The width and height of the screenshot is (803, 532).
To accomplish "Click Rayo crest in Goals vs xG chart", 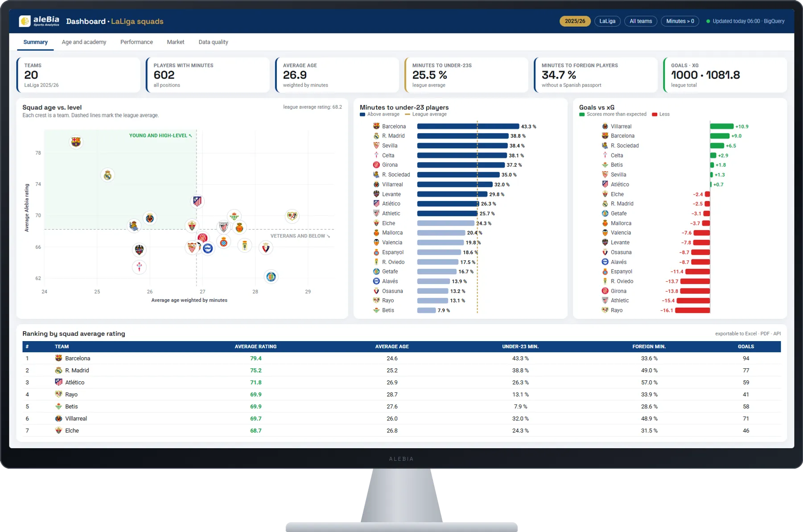I will click(x=605, y=310).
